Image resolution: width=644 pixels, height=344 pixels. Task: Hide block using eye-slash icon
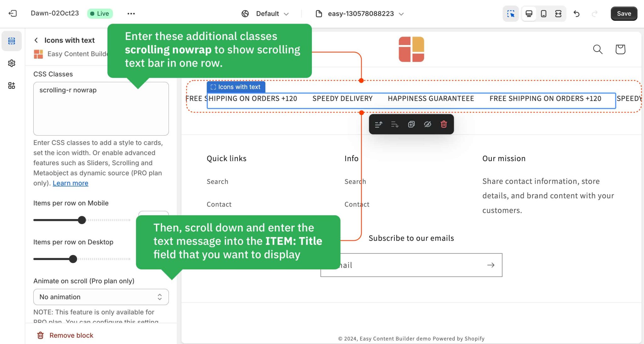click(427, 124)
